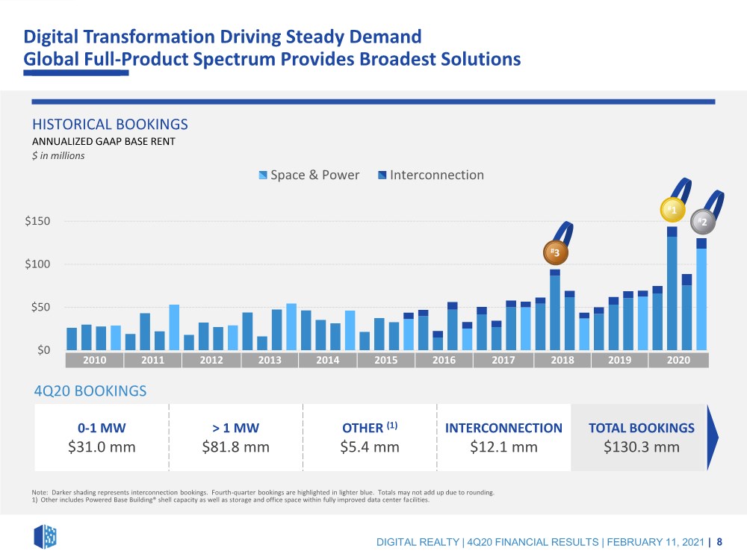Viewport: 747px width, 560px height.
Task: Click the 4Q20 BOOKINGS heading
Action: click(x=90, y=391)
